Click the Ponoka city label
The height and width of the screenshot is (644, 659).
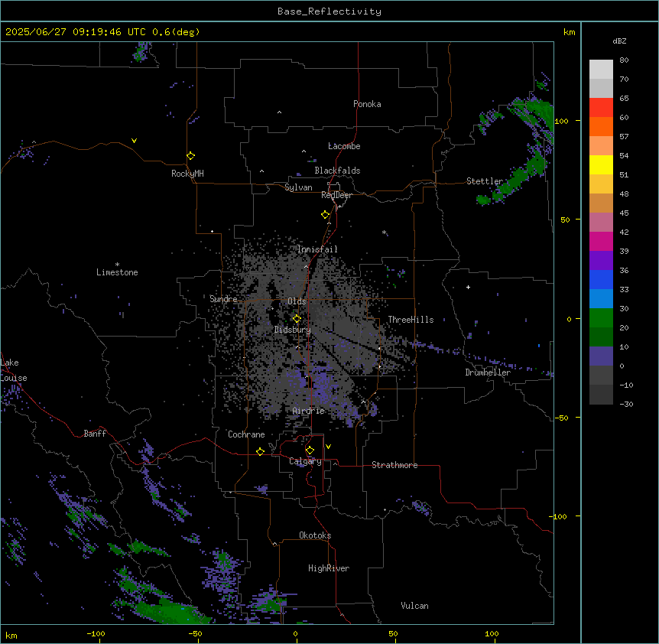[367, 104]
